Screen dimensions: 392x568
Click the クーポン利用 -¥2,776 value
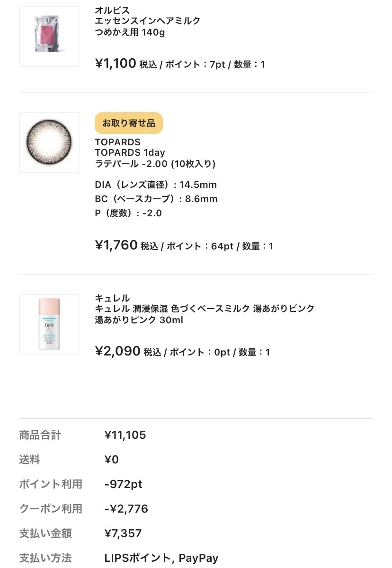pos(126,509)
